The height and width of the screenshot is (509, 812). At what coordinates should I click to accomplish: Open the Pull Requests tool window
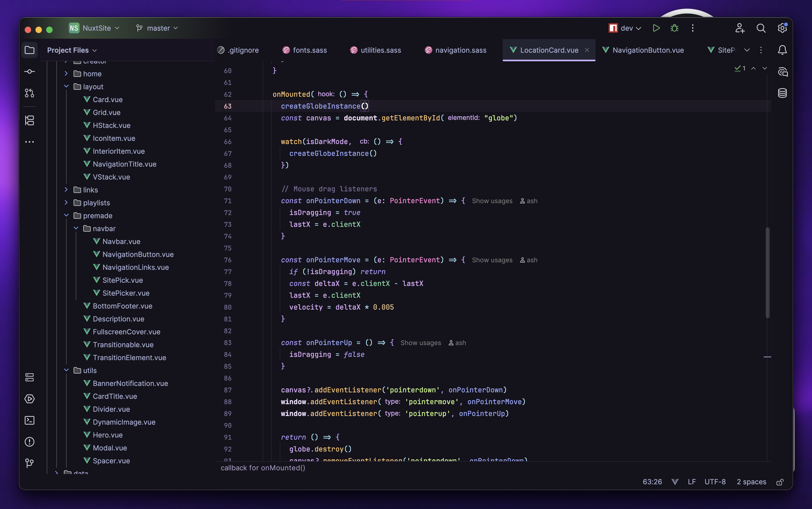pyautogui.click(x=30, y=93)
